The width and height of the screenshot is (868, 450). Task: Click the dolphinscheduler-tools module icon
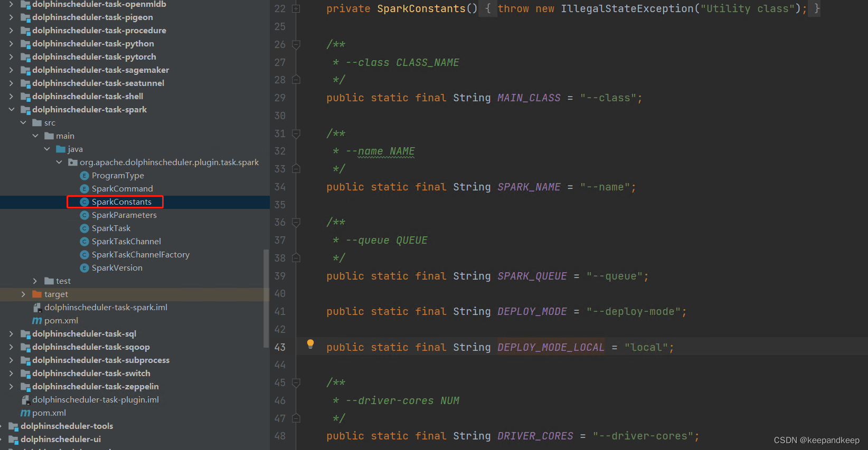point(13,426)
